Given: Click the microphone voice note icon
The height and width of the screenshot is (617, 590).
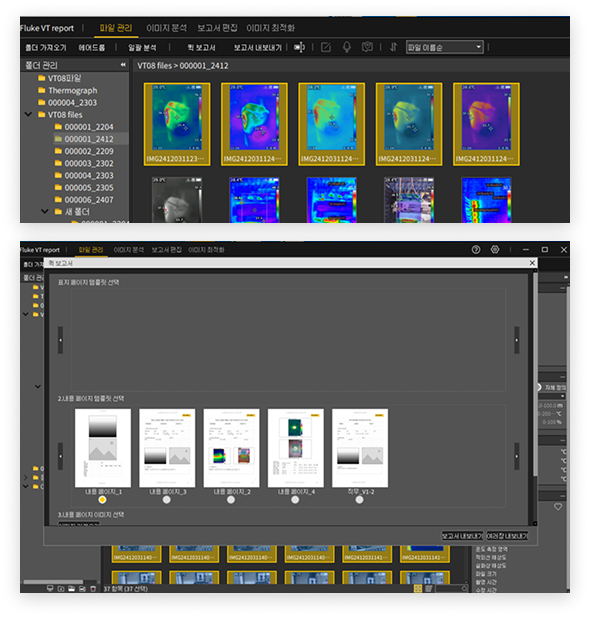Looking at the screenshot, I should 347,48.
